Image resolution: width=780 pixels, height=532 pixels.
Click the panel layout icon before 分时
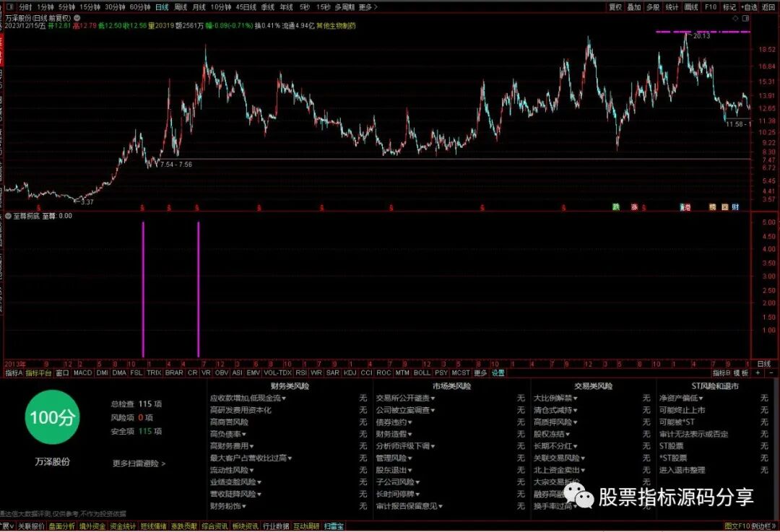pyautogui.click(x=9, y=7)
